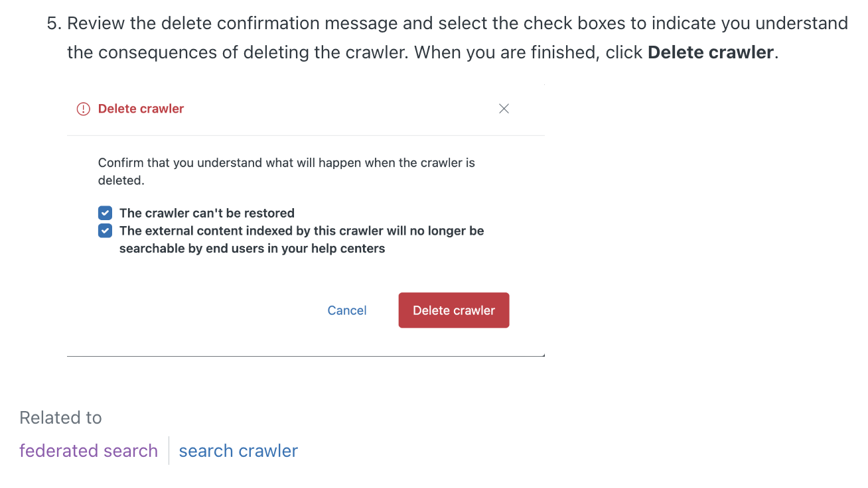Select Cancel in the delete dialog
This screenshot has height=488, width=868.
[347, 310]
